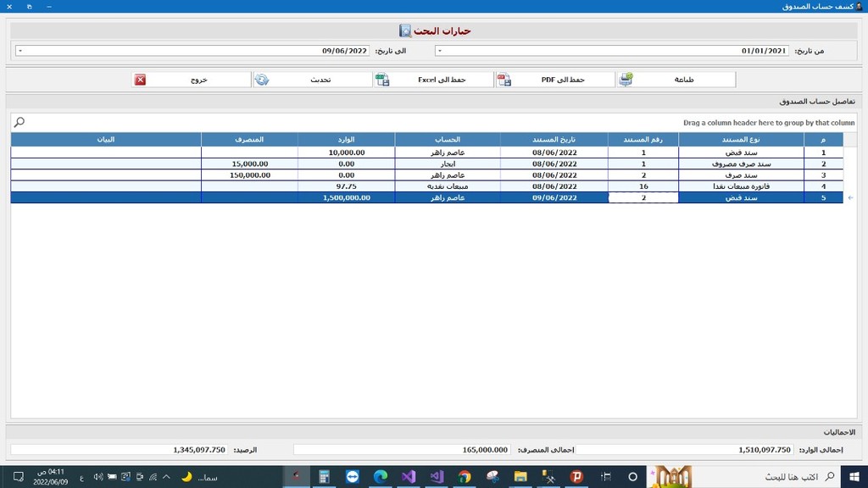Sort by تاريخ المستند column header
Screen dimensions: 868x488
554,140
